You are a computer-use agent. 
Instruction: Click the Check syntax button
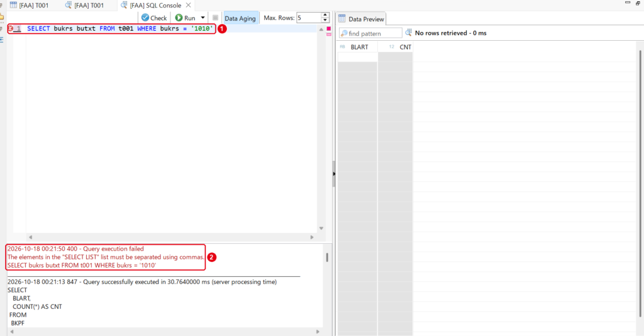154,18
